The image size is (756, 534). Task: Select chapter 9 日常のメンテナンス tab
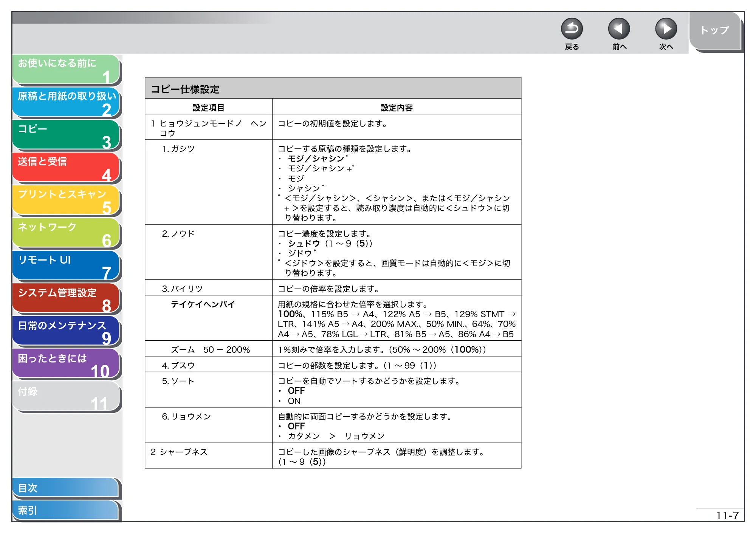pos(66,331)
